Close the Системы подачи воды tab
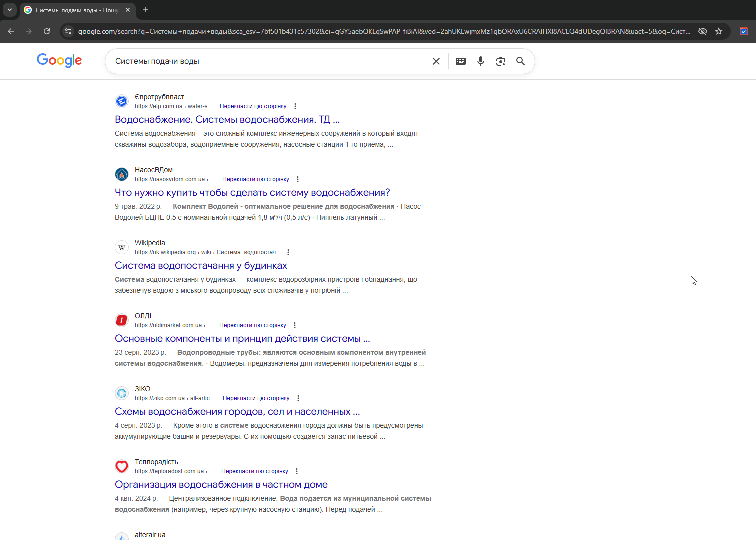The height and width of the screenshot is (540, 756). (128, 10)
